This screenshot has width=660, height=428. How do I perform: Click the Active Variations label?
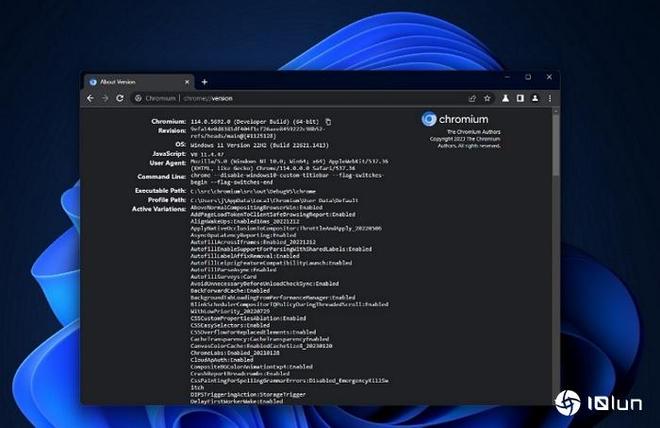tap(159, 209)
